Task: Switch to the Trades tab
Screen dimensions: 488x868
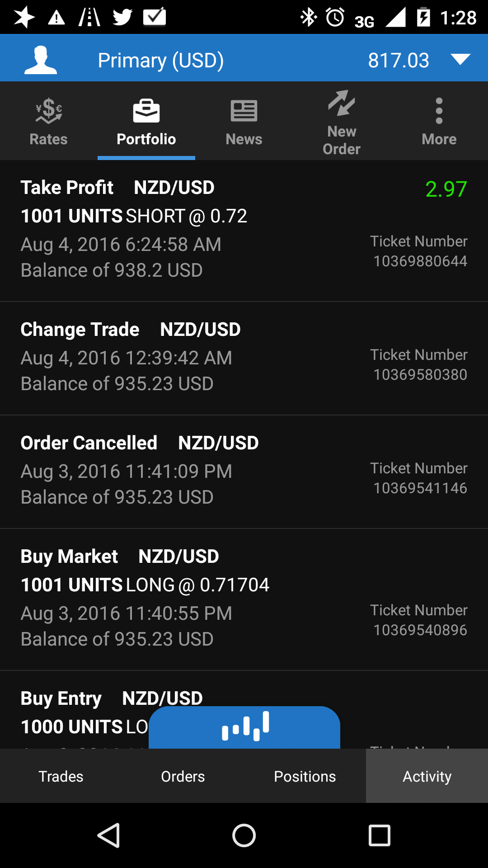Action: 61,776
